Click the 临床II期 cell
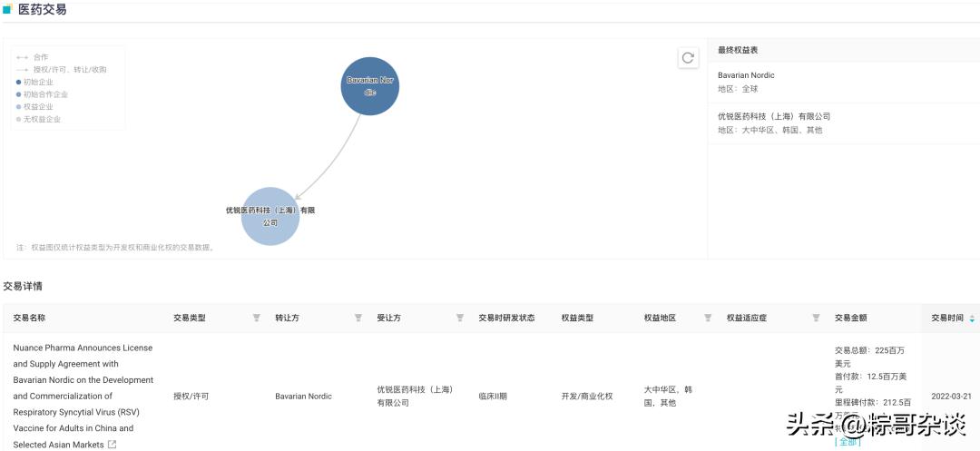 click(493, 396)
